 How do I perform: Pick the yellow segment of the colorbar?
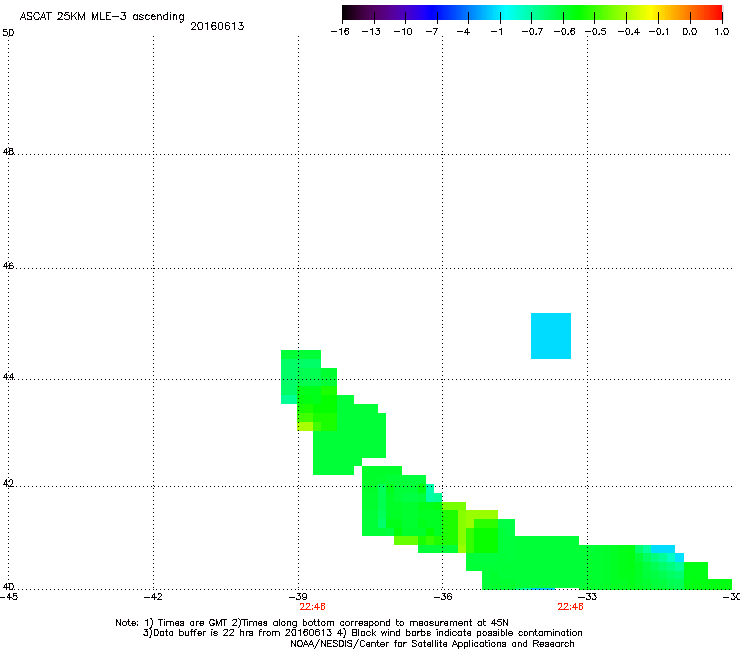point(652,13)
